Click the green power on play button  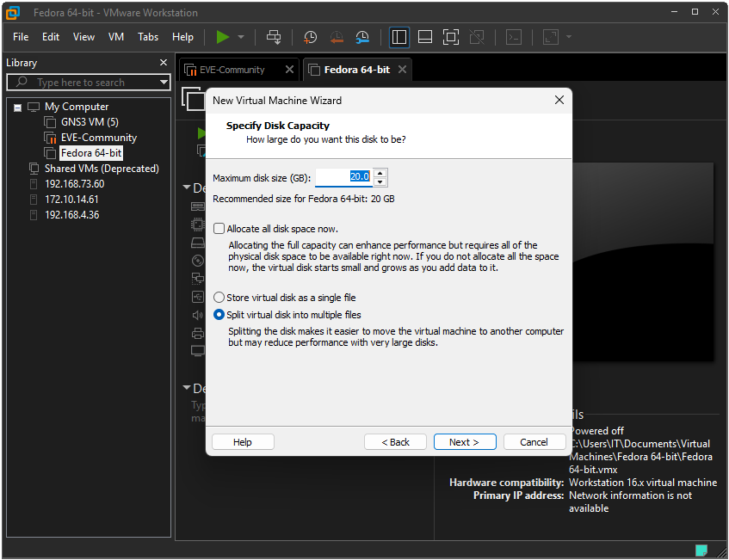pos(223,37)
